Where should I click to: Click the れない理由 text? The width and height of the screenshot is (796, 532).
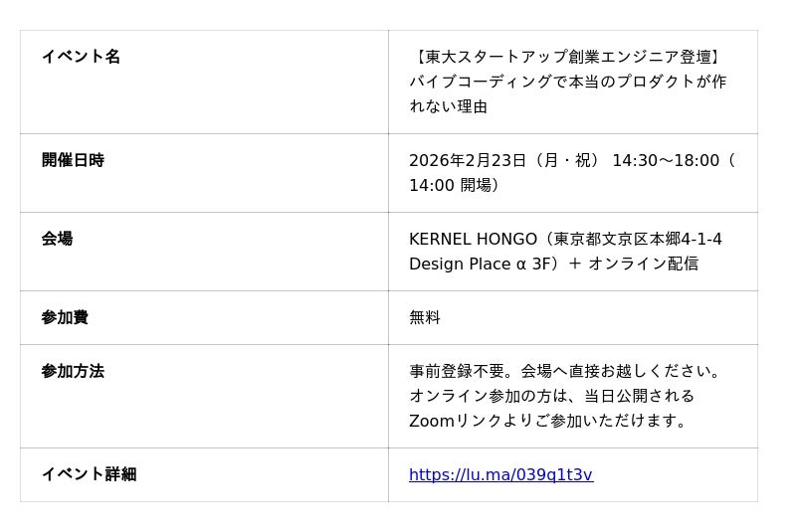448,106
